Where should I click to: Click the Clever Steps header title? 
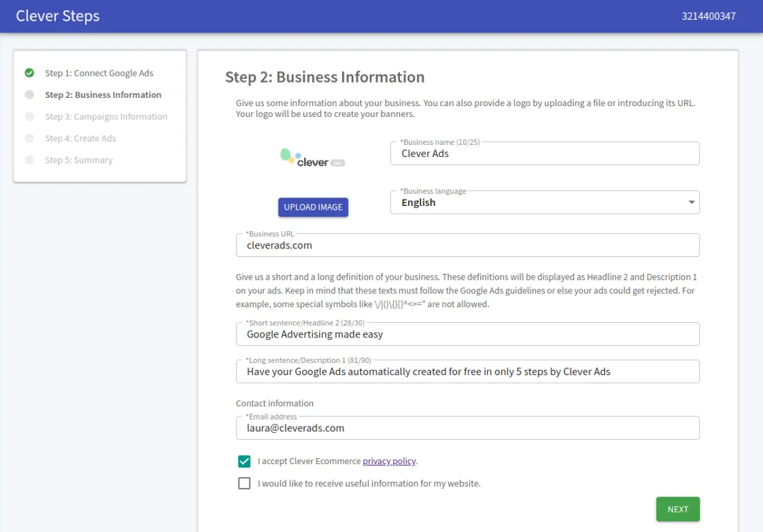[x=58, y=16]
